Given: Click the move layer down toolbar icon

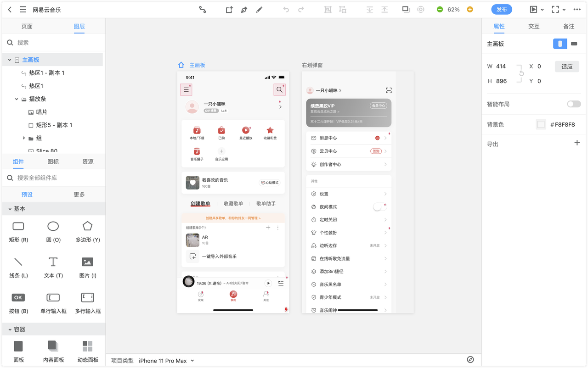Looking at the screenshot, I should coord(369,10).
